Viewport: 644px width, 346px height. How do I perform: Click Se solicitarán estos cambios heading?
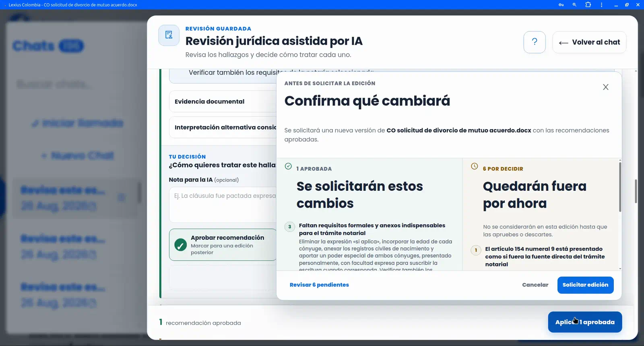point(359,195)
